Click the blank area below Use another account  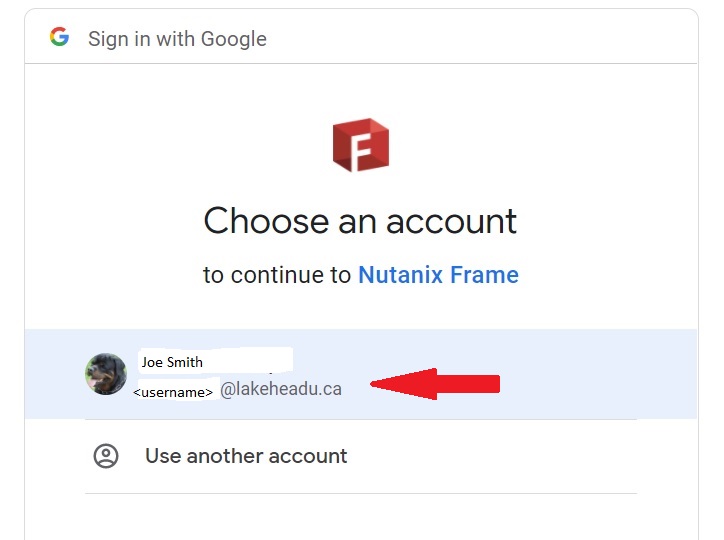(360, 517)
